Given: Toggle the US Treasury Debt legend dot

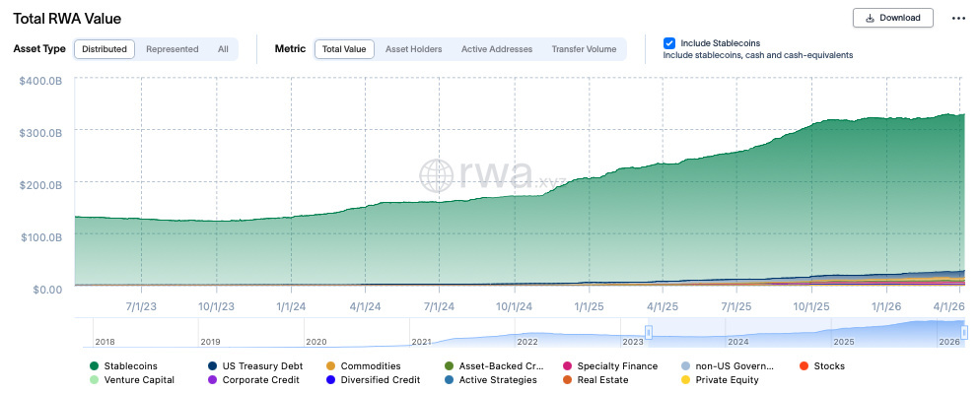Looking at the screenshot, I should point(213,366).
